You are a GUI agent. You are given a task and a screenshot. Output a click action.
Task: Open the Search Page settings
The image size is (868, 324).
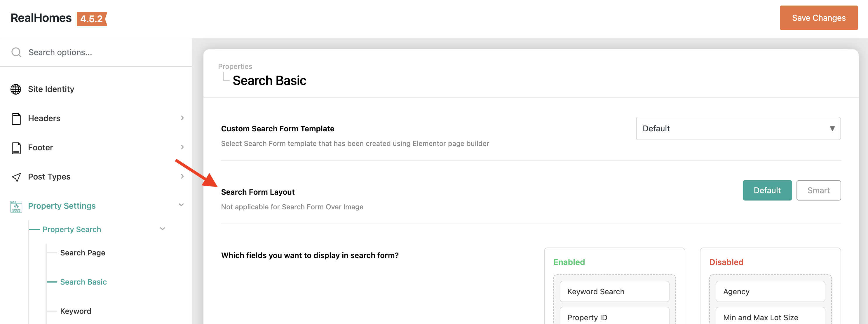point(83,253)
